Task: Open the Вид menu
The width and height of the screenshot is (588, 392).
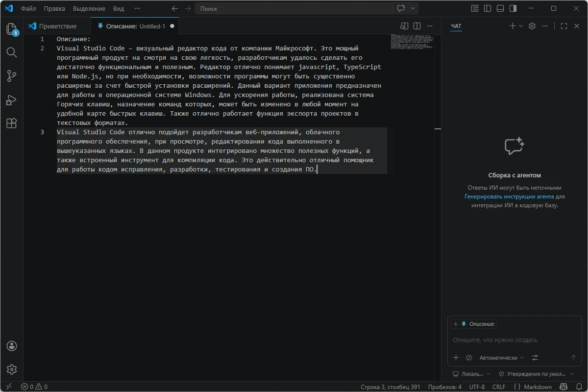Action: click(119, 8)
